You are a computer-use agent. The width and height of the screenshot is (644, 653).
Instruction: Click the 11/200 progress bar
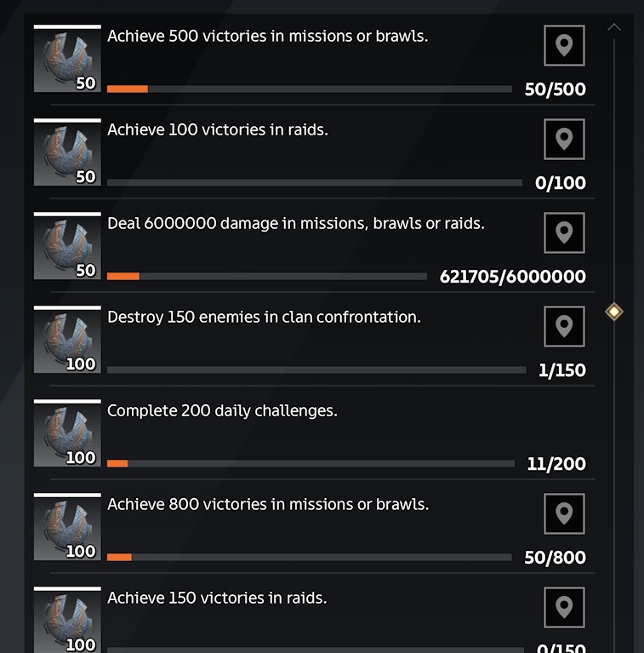311,463
